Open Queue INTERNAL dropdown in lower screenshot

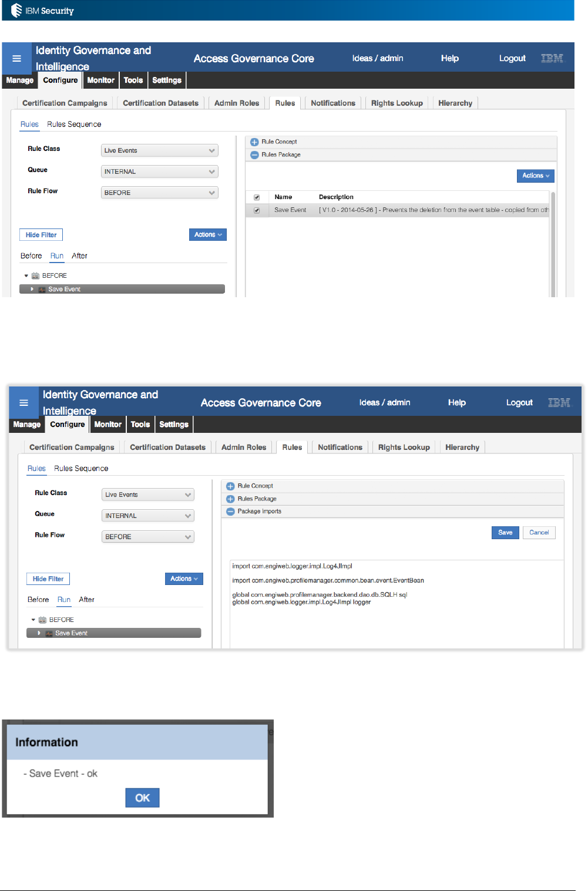148,516
